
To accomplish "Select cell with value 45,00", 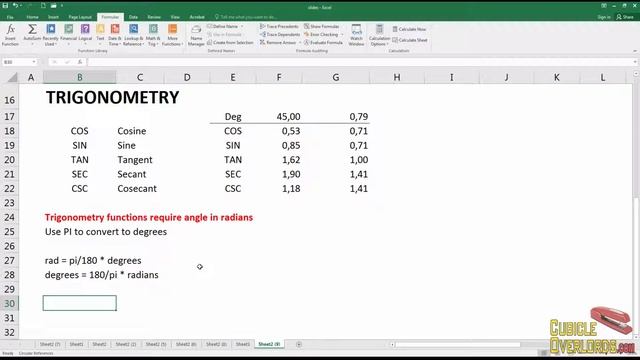I will coord(279,116).
